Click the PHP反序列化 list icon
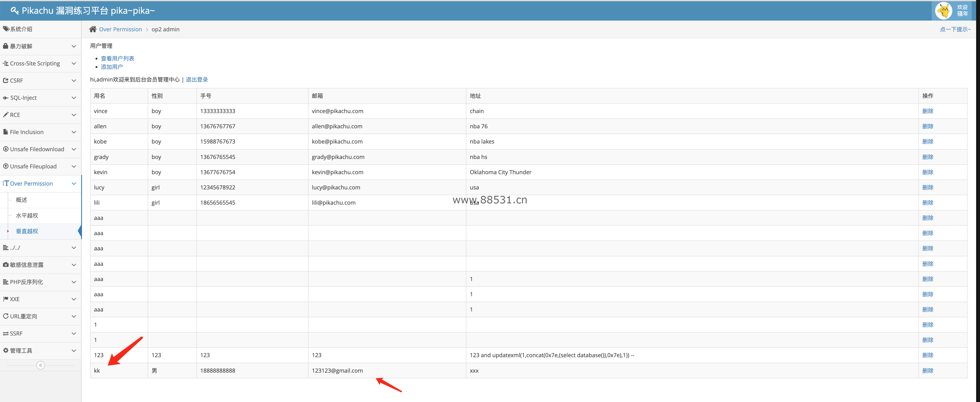The image size is (980, 402). (x=6, y=282)
